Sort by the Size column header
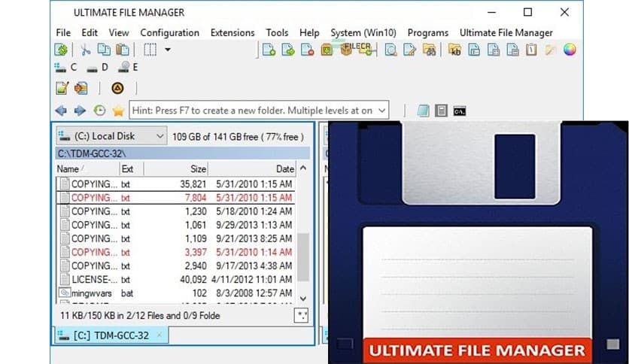Image resolution: width=629 pixels, height=364 pixels. [x=176, y=169]
